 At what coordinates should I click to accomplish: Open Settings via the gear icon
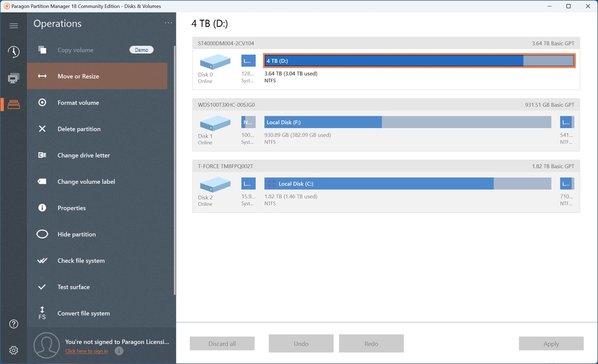tap(13, 350)
